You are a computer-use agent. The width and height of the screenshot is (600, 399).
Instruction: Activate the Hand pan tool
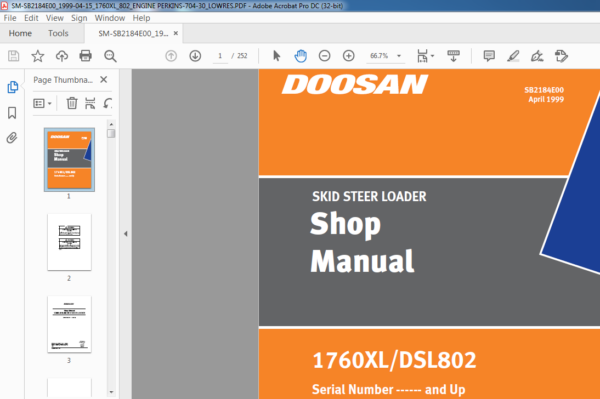[x=300, y=56]
